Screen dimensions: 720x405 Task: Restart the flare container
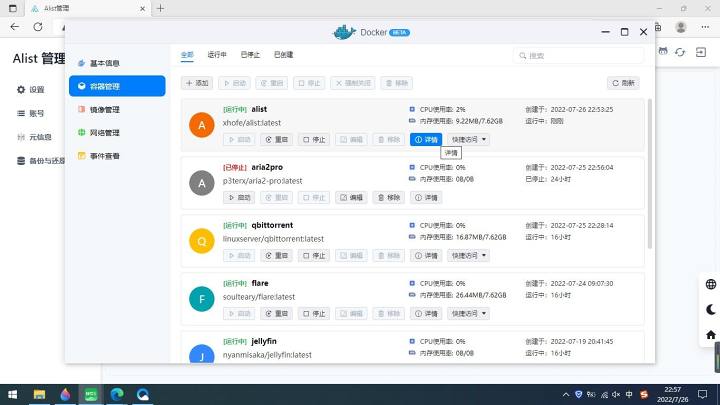(x=276, y=314)
